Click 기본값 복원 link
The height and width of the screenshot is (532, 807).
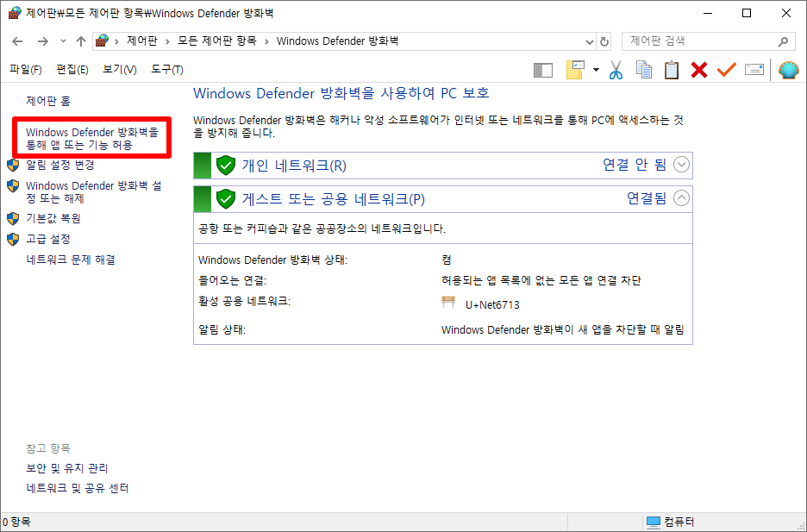(x=53, y=219)
